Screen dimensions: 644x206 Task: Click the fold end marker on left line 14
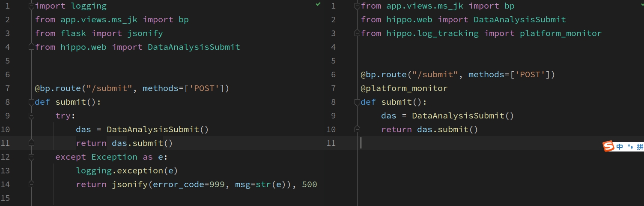pyautogui.click(x=31, y=185)
